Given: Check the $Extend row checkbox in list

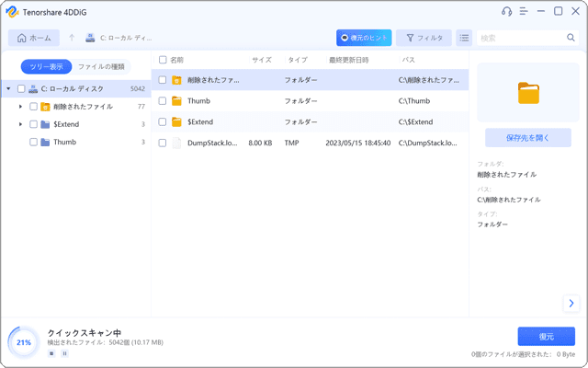Looking at the screenshot, I should pos(163,122).
